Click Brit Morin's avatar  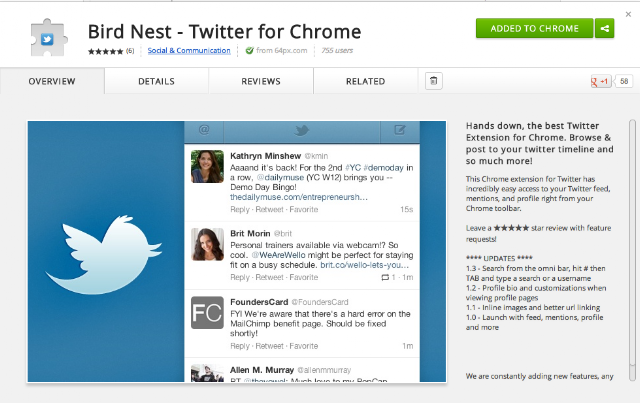pos(207,244)
